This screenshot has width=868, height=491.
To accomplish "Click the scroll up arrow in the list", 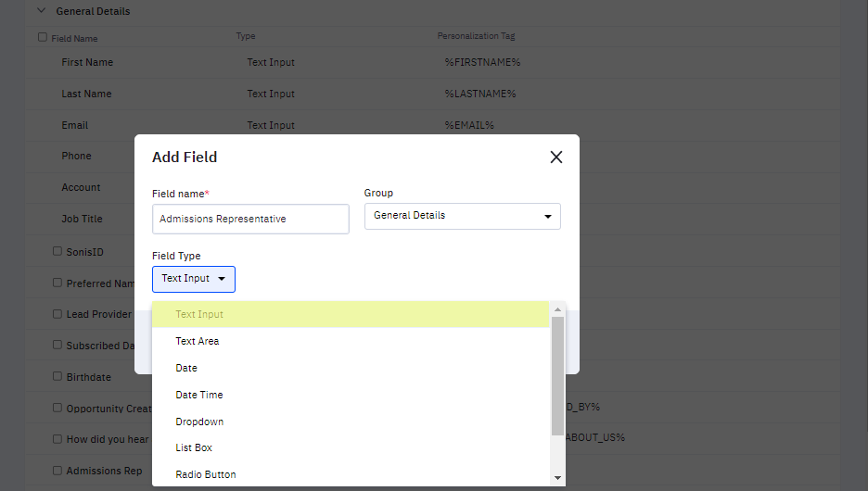I will click(x=557, y=309).
